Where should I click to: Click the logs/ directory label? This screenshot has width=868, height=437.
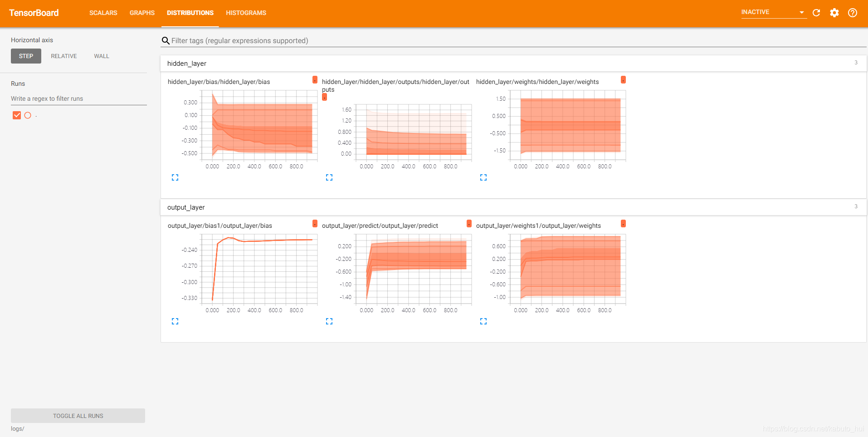pos(17,429)
